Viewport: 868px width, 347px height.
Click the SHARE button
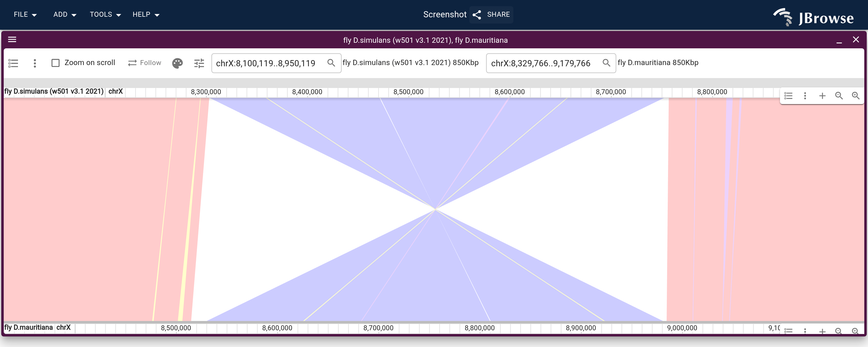click(491, 15)
